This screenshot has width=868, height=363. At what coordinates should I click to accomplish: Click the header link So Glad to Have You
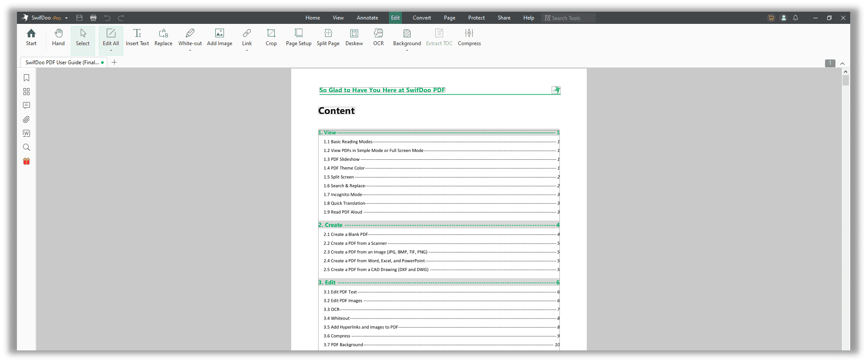pos(382,90)
